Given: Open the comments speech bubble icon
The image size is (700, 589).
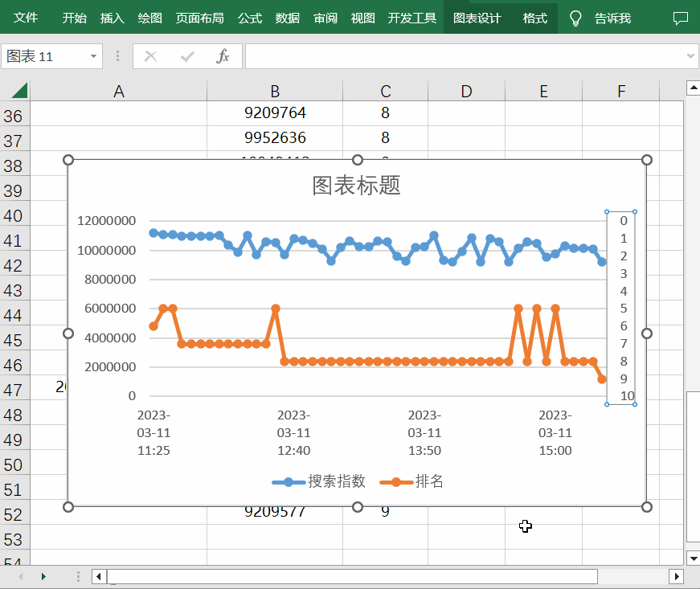Looking at the screenshot, I should pos(681,18).
